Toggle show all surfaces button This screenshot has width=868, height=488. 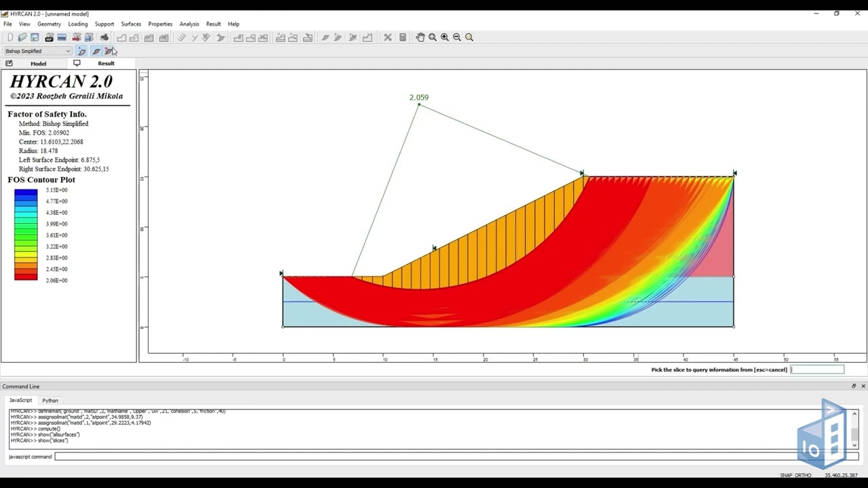pyautogui.click(x=96, y=51)
